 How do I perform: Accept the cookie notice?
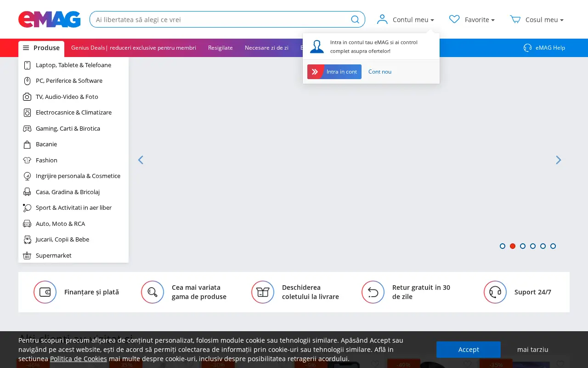[x=469, y=350]
